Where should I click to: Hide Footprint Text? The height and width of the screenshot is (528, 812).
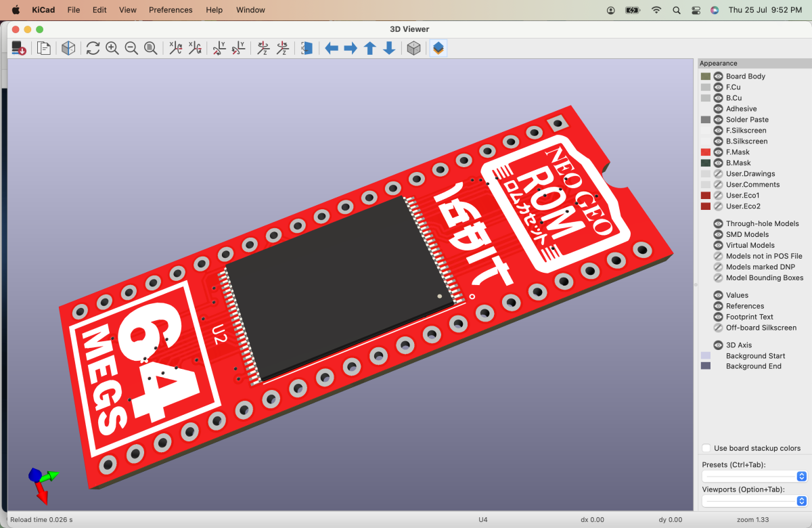pyautogui.click(x=719, y=317)
